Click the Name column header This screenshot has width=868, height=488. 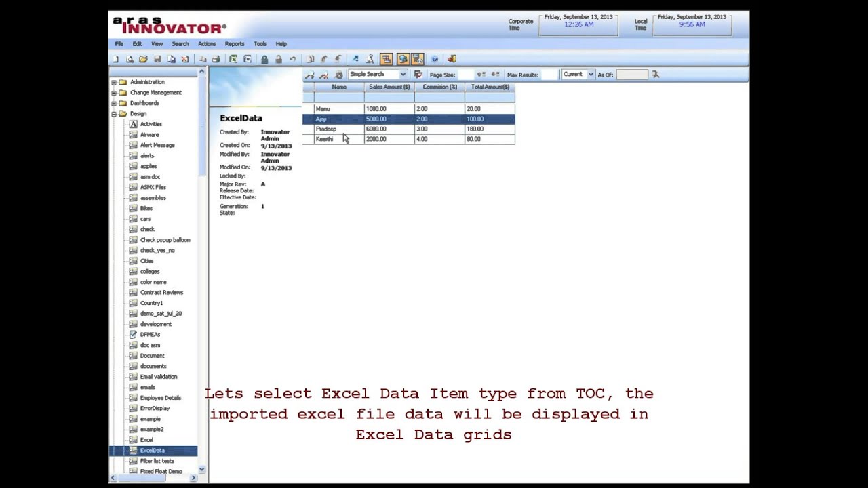click(339, 87)
